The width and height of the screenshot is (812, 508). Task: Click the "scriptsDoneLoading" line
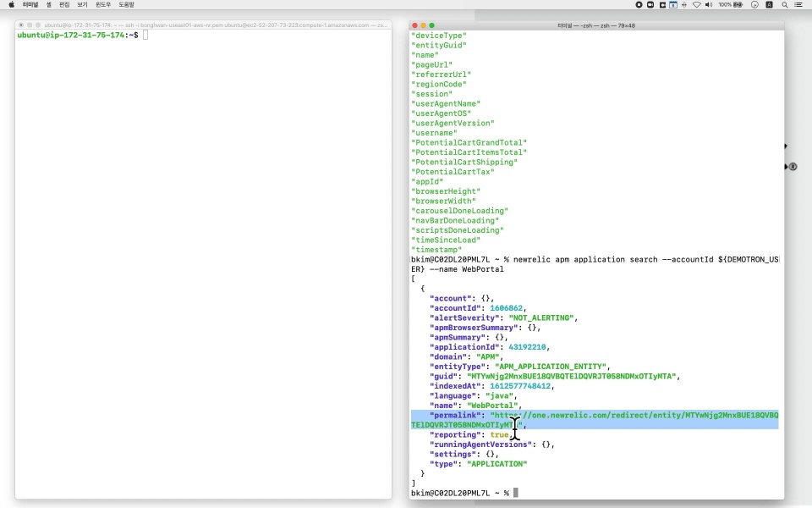click(458, 230)
